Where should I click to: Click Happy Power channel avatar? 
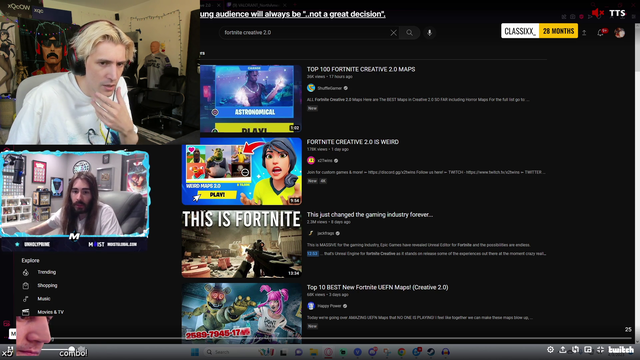tap(311, 306)
